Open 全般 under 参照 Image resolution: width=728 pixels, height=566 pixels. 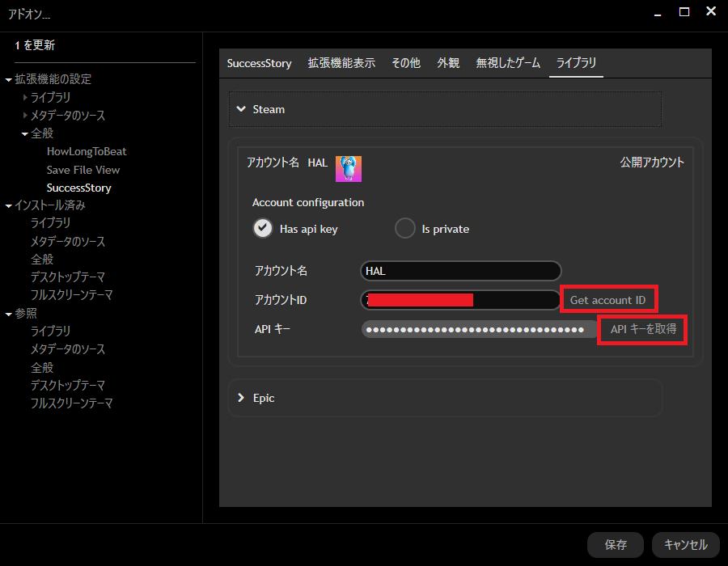point(42,367)
